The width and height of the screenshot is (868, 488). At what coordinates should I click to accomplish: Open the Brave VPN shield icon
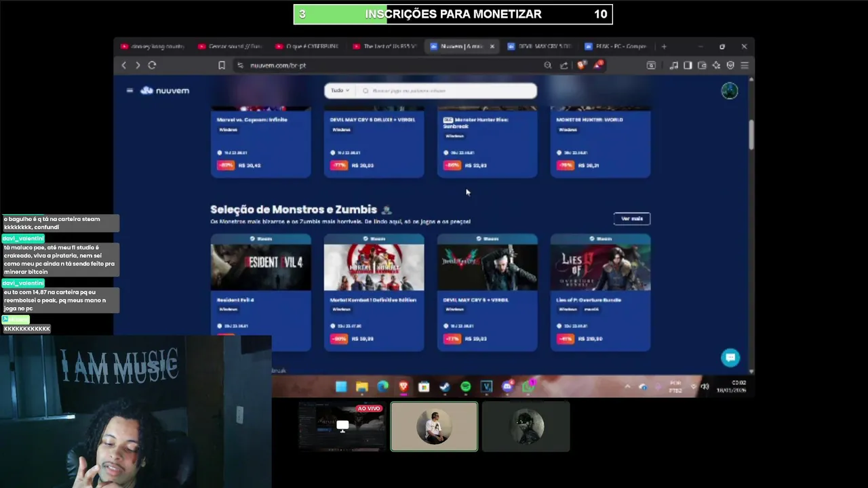tap(730, 65)
